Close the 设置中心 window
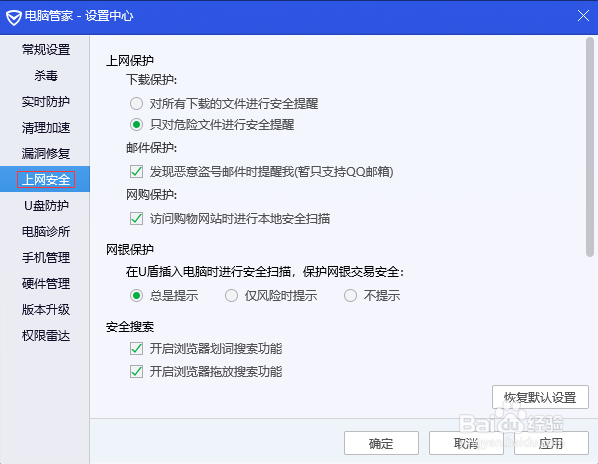This screenshot has width=598, height=464. coord(583,16)
